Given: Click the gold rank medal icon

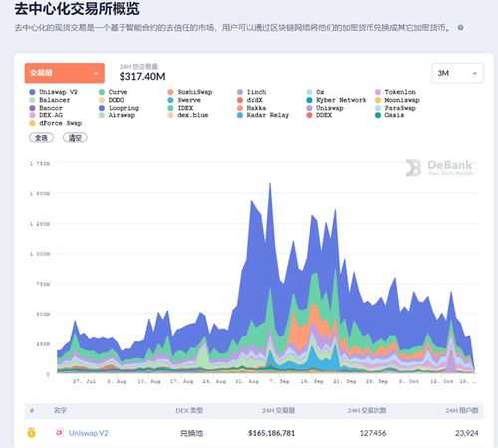Looking at the screenshot, I should tap(31, 433).
